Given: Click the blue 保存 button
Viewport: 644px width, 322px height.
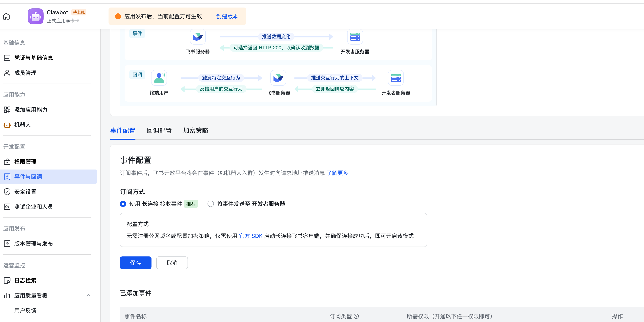Looking at the screenshot, I should pyautogui.click(x=135, y=263).
